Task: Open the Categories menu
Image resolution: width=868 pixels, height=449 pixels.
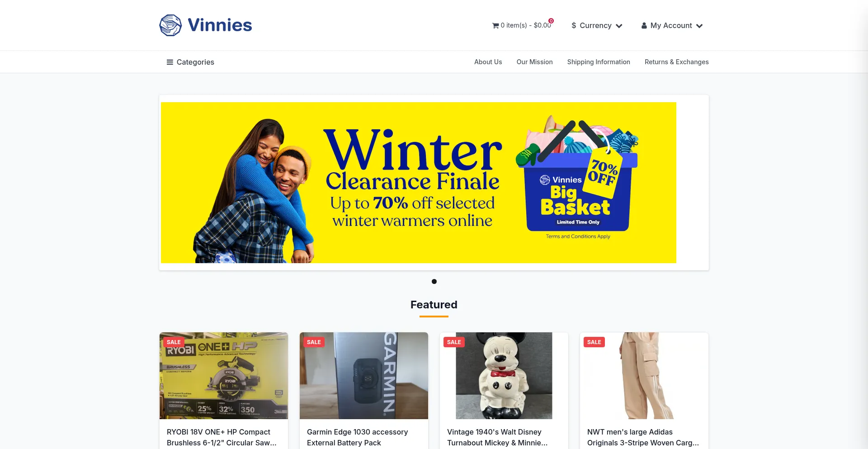Action: click(x=190, y=62)
